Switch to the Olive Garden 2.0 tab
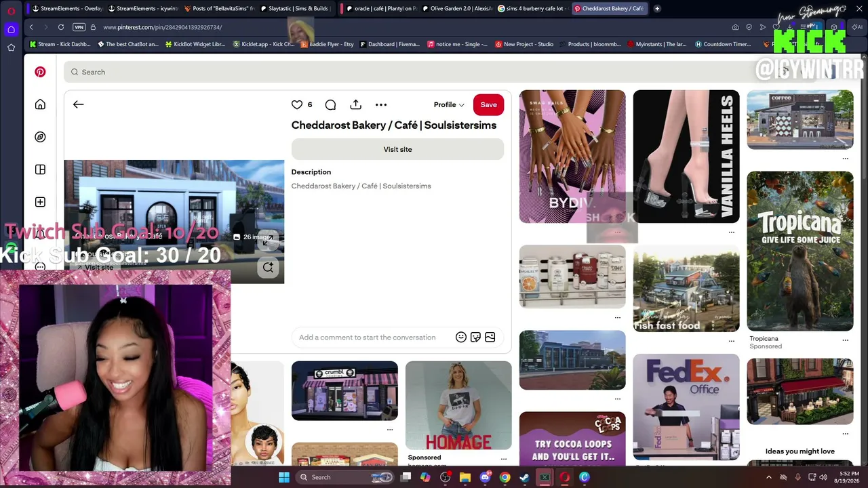The image size is (868, 488). [x=457, y=9]
